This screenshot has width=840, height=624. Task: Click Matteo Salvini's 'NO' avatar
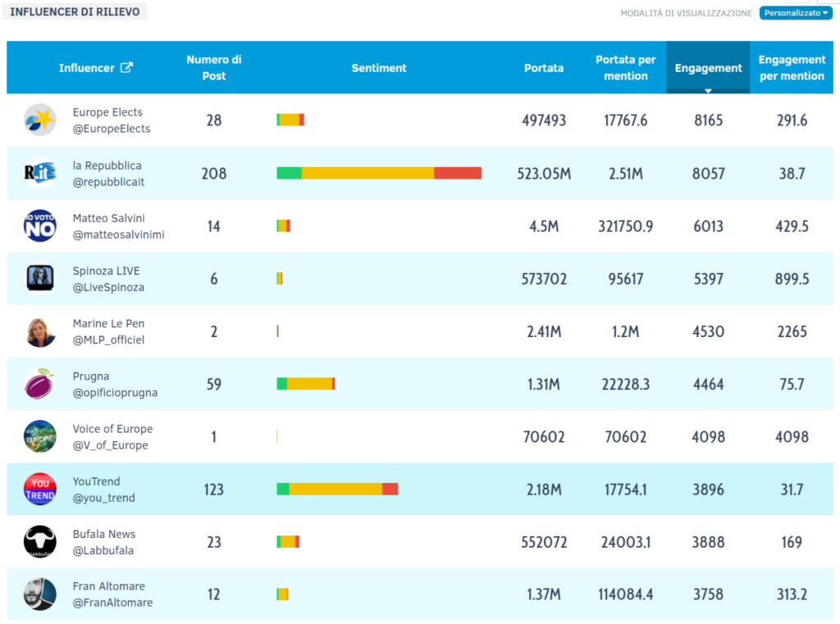(39, 225)
